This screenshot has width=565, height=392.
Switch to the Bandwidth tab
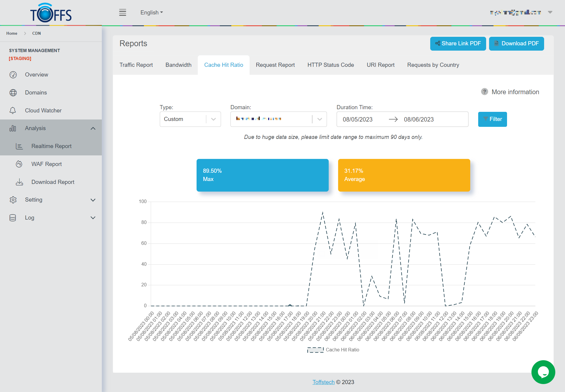pos(178,65)
